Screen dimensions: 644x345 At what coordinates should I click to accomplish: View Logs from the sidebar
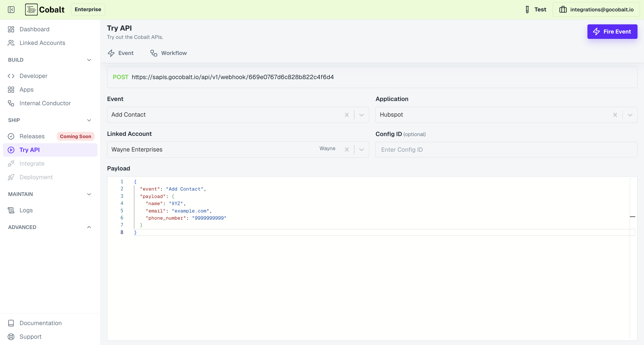[x=26, y=210]
